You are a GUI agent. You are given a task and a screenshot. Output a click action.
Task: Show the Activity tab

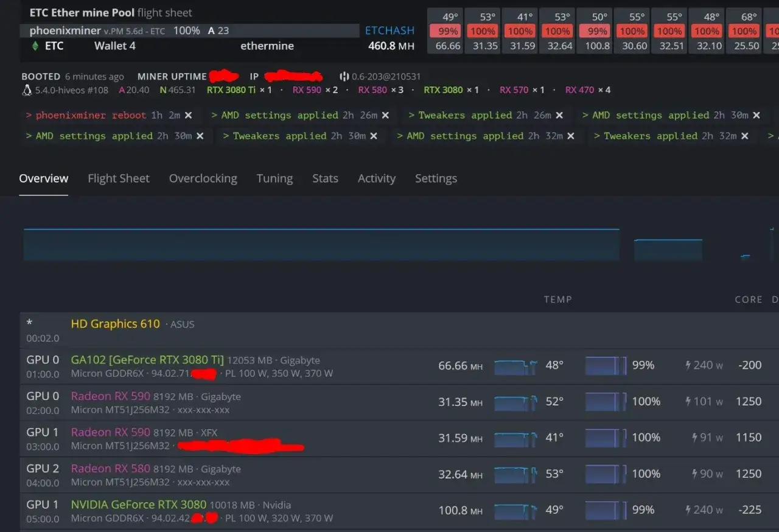pyautogui.click(x=377, y=178)
